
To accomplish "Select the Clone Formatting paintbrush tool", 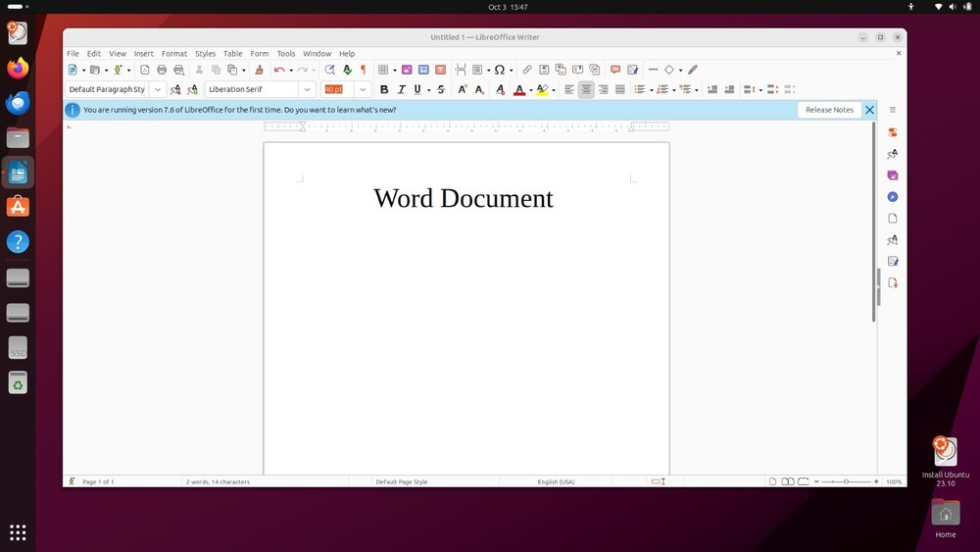I will [259, 70].
